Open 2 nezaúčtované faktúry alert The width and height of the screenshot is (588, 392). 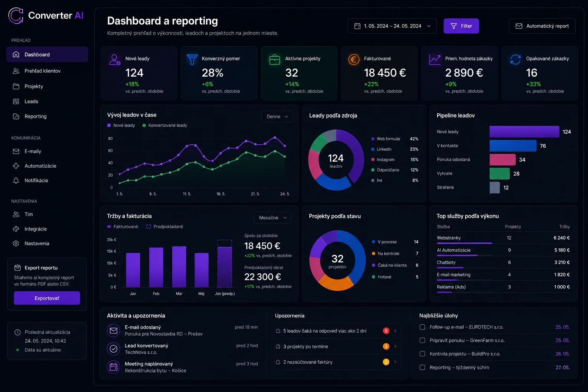point(338,362)
